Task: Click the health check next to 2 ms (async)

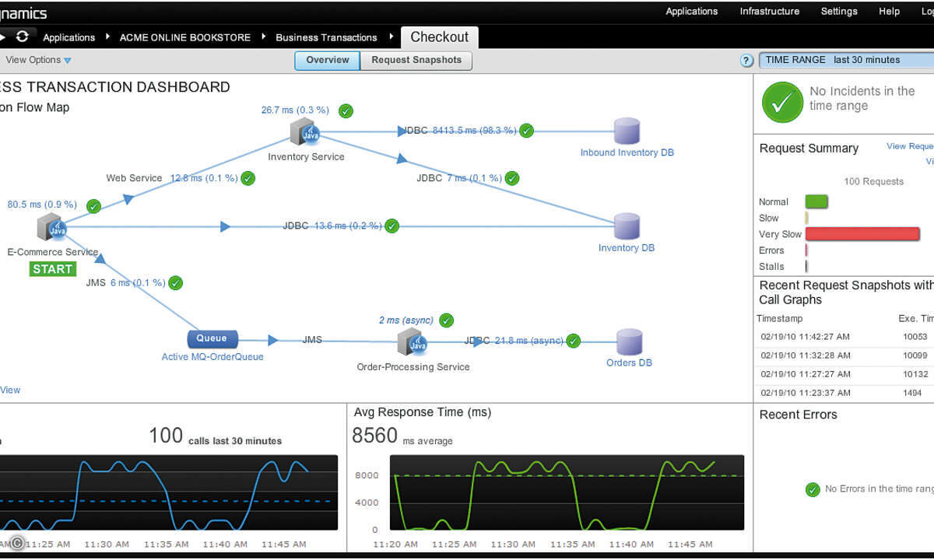Action: tap(446, 320)
